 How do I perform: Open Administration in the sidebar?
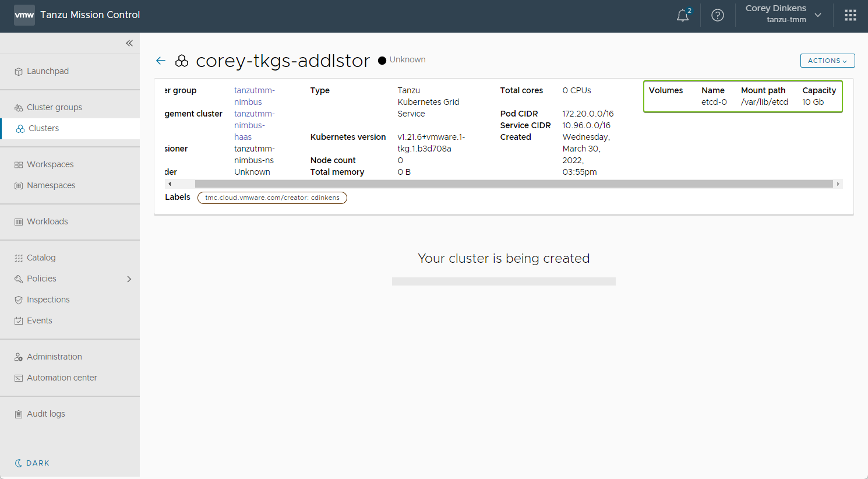click(x=54, y=357)
